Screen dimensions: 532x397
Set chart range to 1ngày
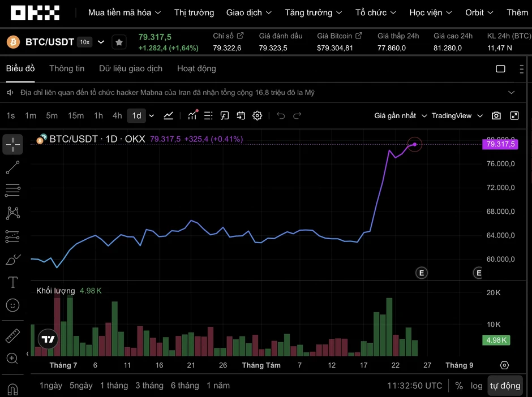(x=51, y=386)
